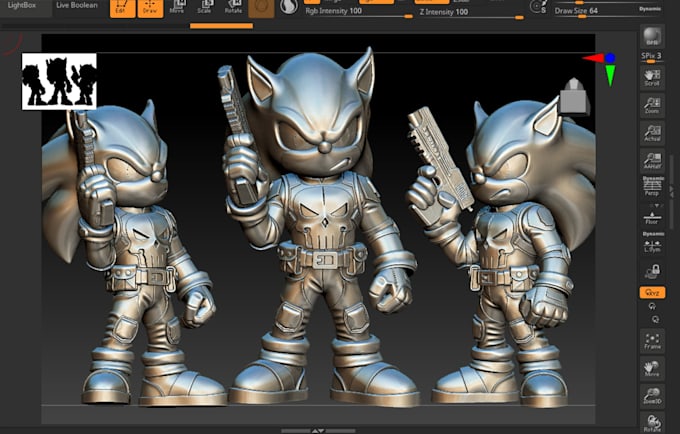Image resolution: width=680 pixels, height=434 pixels.
Task: Click the Zoom canvas icon
Action: (652, 105)
